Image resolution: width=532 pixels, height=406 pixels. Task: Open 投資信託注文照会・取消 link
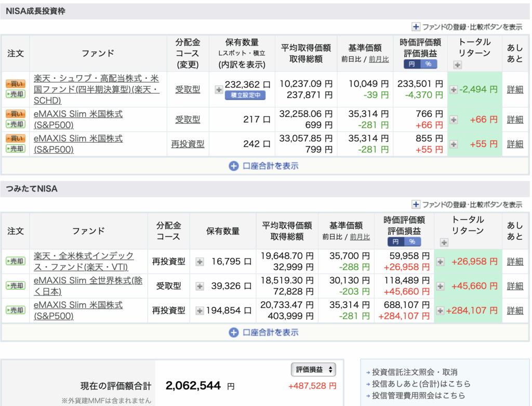click(414, 372)
